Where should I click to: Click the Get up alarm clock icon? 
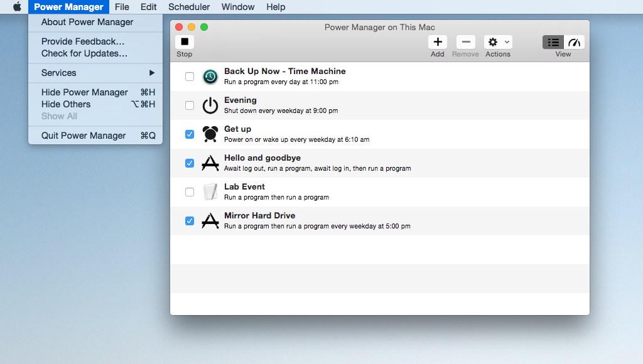[210, 134]
